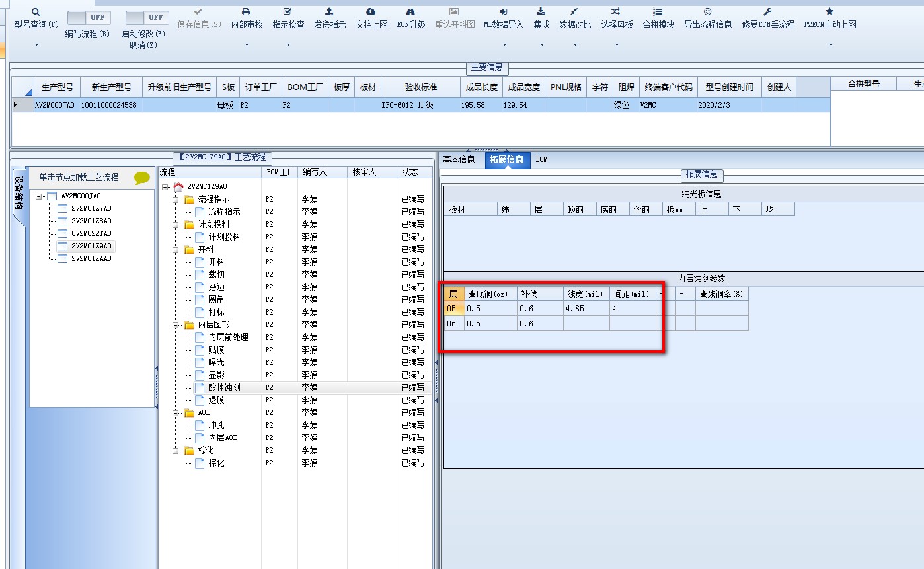The image size is (924, 569).
Task: Open dropdown arrow under 集成
Action: (541, 45)
